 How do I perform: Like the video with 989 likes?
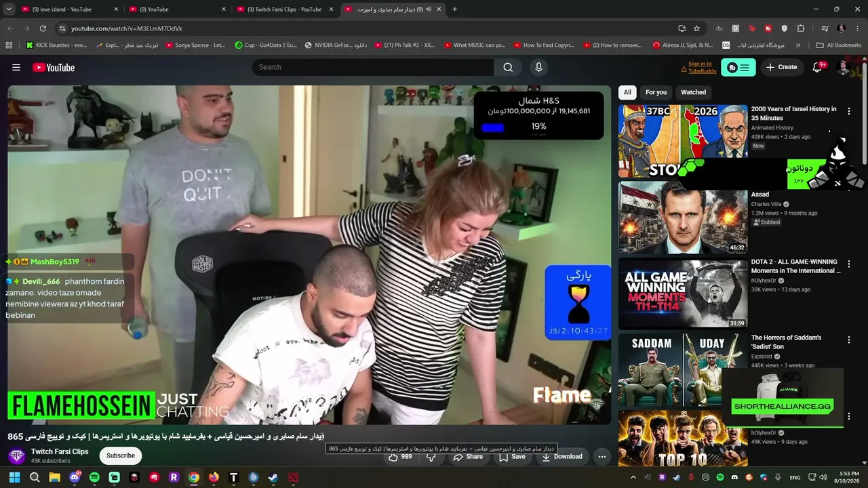[x=401, y=456]
